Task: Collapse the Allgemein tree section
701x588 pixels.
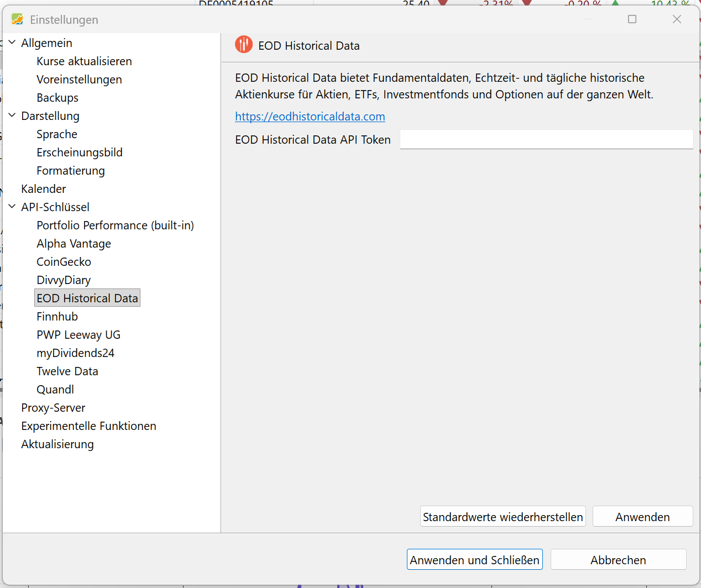Action: point(12,43)
